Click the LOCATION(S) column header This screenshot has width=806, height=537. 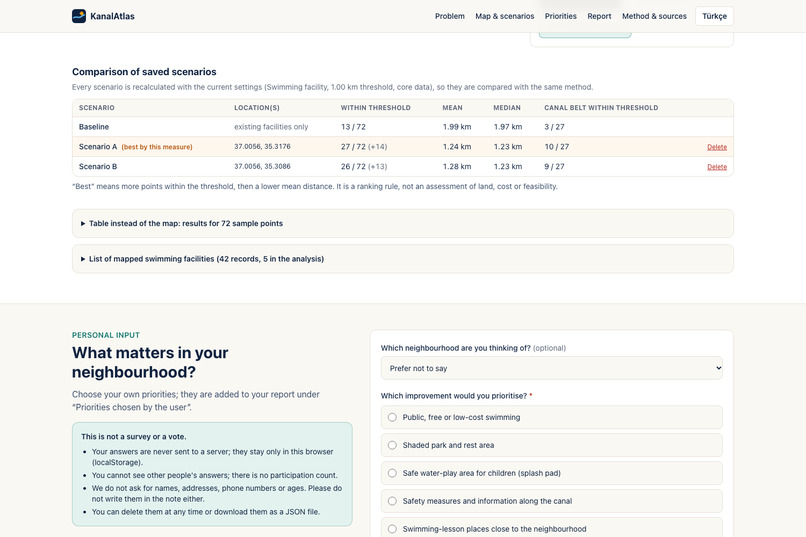(257, 108)
